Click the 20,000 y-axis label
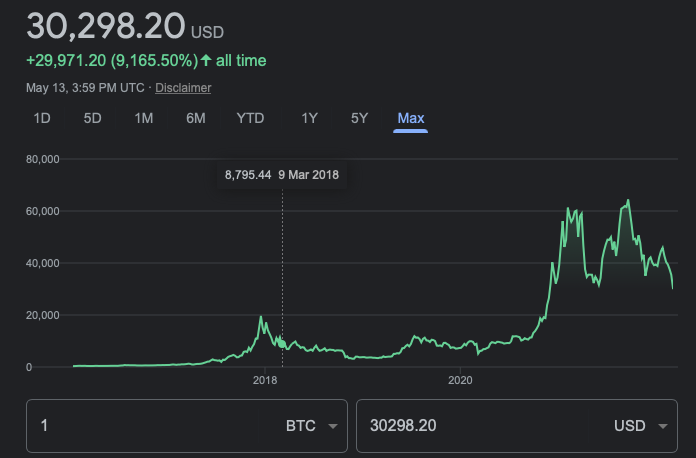Screen dimensions: 696x458 [x=43, y=315]
